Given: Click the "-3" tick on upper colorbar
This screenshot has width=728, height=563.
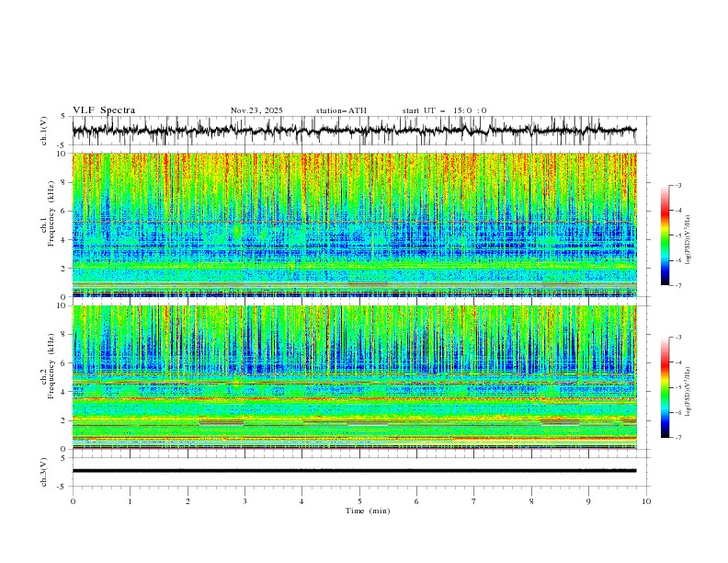Looking at the screenshot, I should pyautogui.click(x=677, y=185).
